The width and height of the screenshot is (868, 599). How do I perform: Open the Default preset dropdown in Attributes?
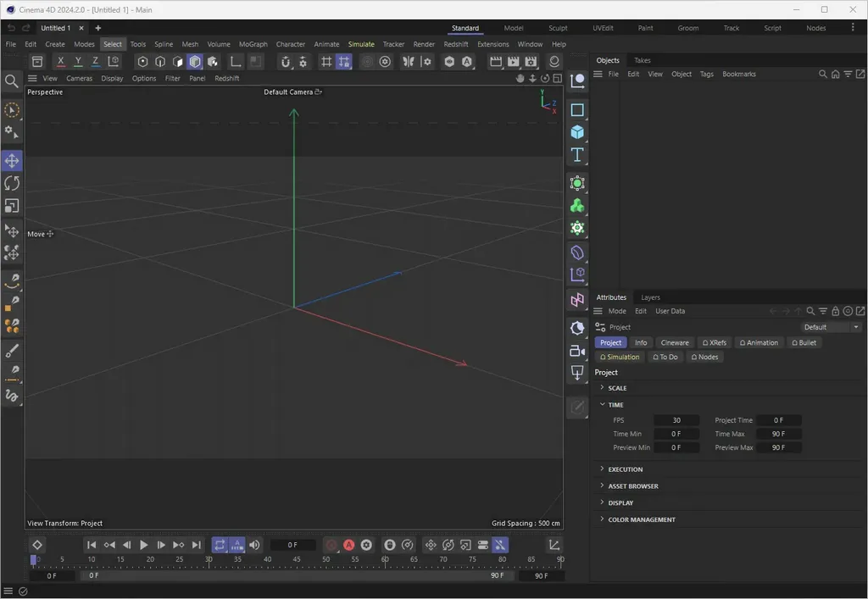(x=832, y=327)
